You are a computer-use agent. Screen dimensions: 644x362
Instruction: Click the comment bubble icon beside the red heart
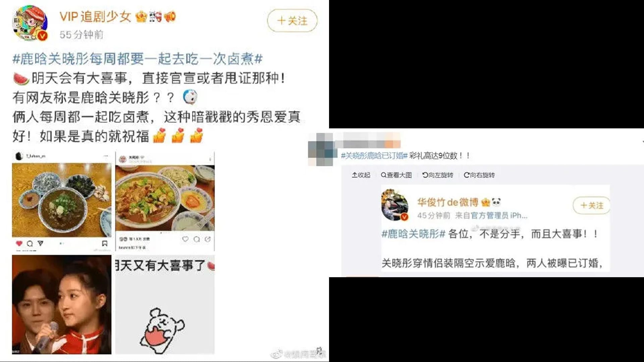point(30,244)
